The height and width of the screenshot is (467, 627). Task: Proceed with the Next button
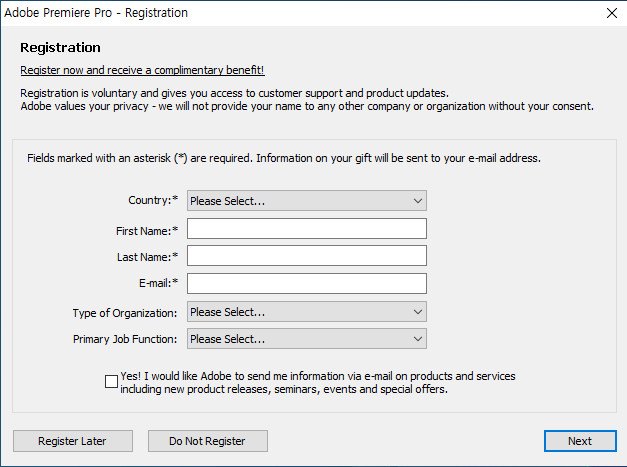pos(580,441)
